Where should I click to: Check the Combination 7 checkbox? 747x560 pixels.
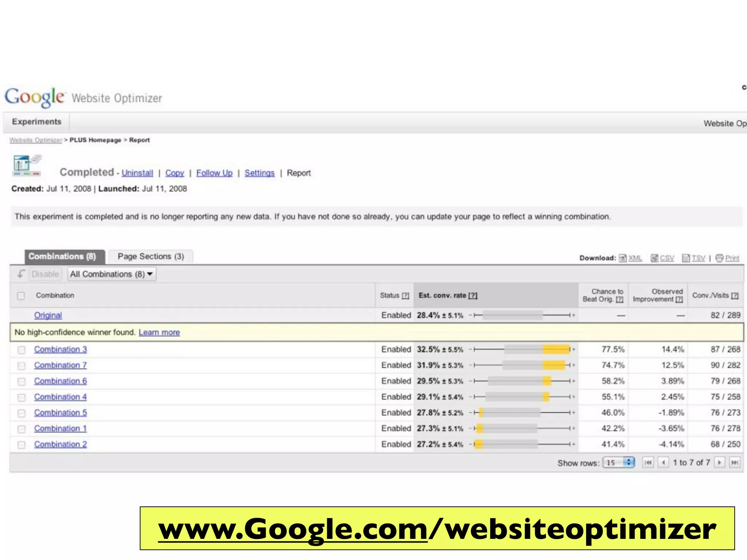coord(22,365)
